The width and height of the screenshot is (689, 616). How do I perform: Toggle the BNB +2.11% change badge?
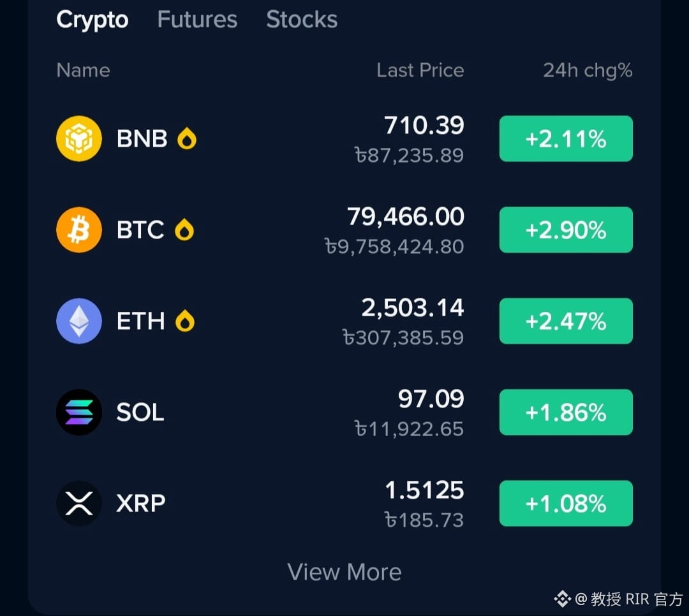pyautogui.click(x=566, y=138)
